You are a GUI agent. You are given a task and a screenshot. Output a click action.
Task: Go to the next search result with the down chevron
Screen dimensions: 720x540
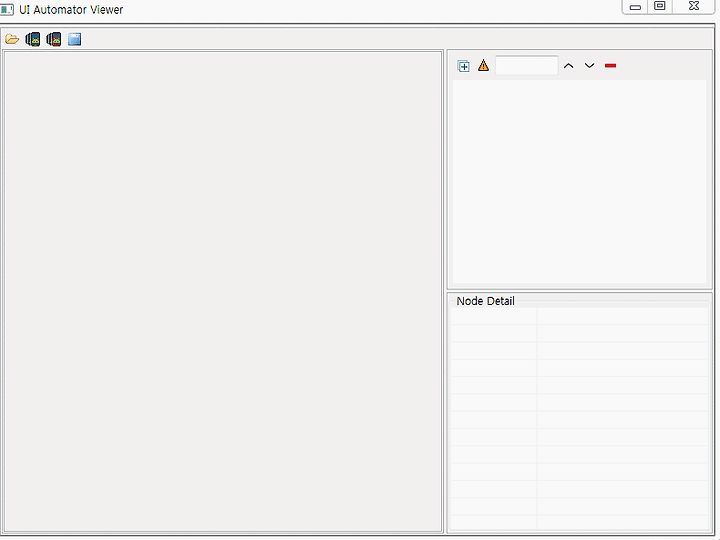point(590,66)
